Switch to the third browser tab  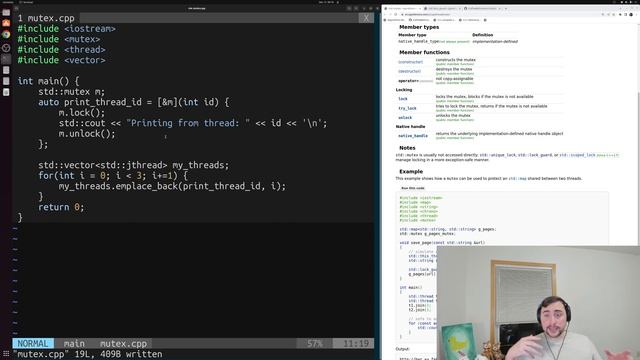482,8
